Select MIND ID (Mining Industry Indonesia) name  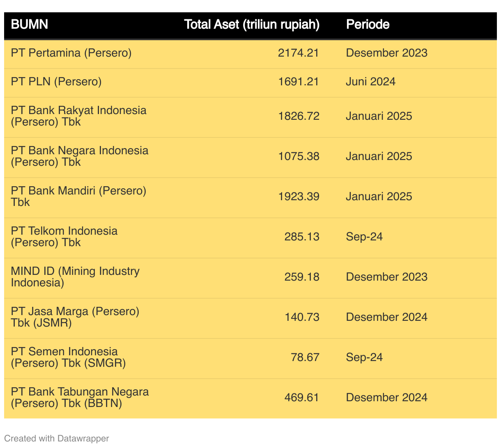76,277
